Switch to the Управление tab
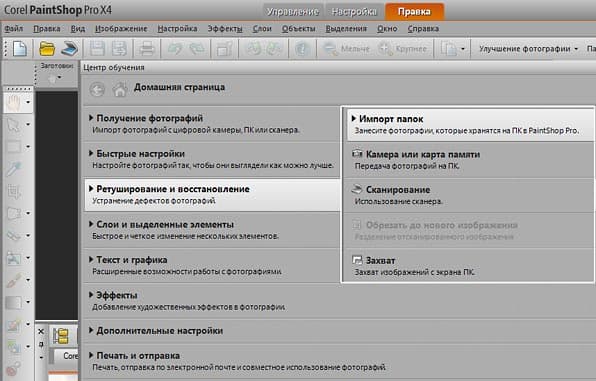The image size is (596, 381). pos(292,12)
